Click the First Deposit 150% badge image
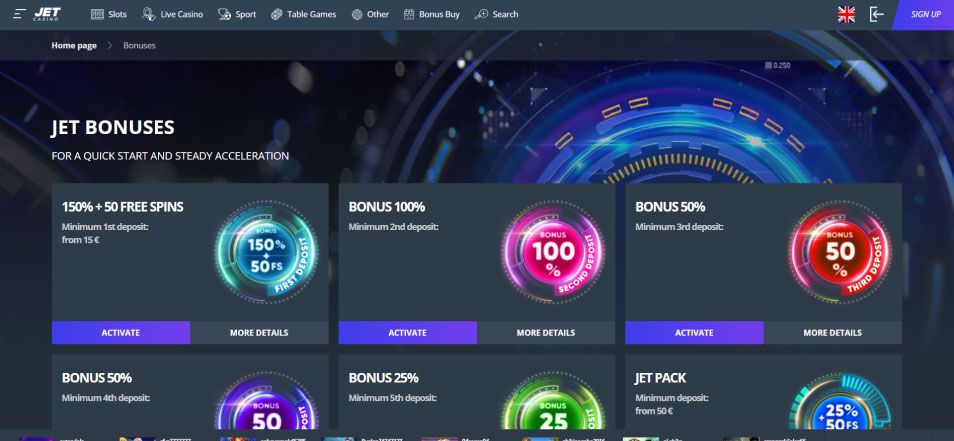Viewport: 954px width, 441px height. pyautogui.click(x=266, y=252)
